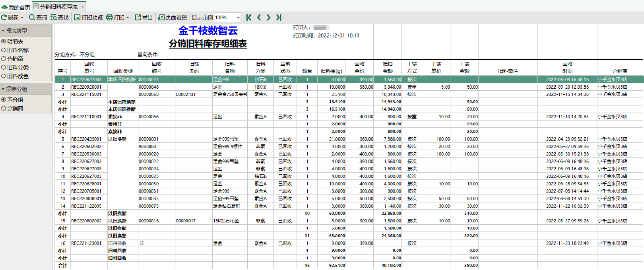Image resolution: width=644 pixels, height=270 pixels.
Task: Open the 刷新 dropdown arrow
Action: point(22,18)
